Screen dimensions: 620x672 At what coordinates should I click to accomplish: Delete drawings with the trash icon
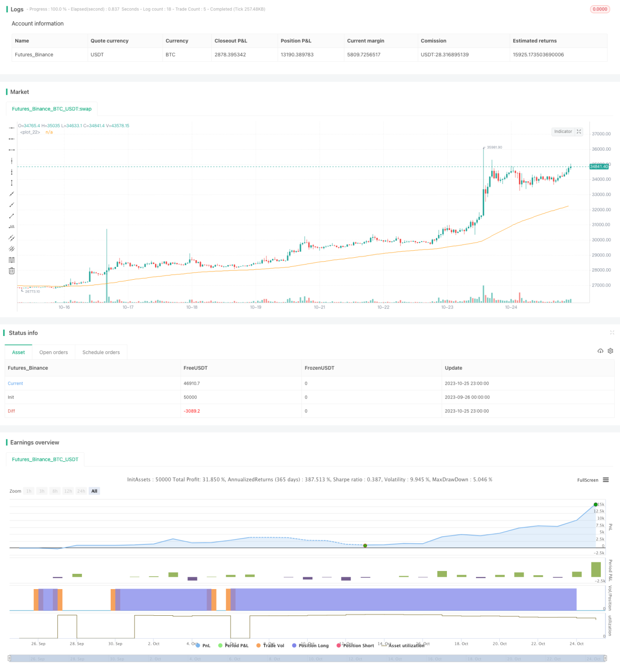pyautogui.click(x=11, y=271)
